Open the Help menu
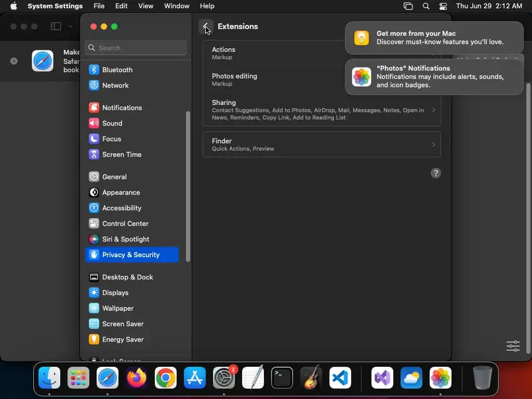This screenshot has width=532, height=399. click(x=207, y=6)
